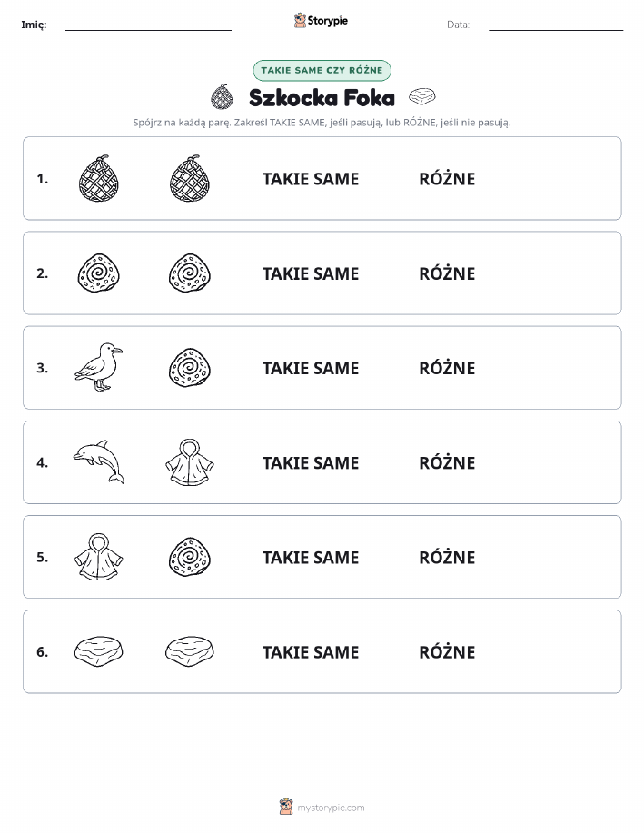Screen dimensions: 644x833
Task: Click the seagull picture in row 3
Action: click(98, 367)
